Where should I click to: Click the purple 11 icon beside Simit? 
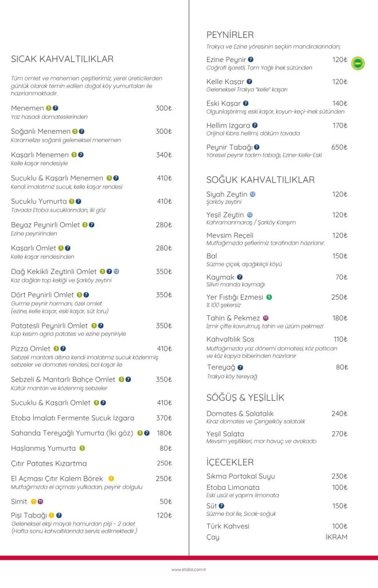(40, 502)
